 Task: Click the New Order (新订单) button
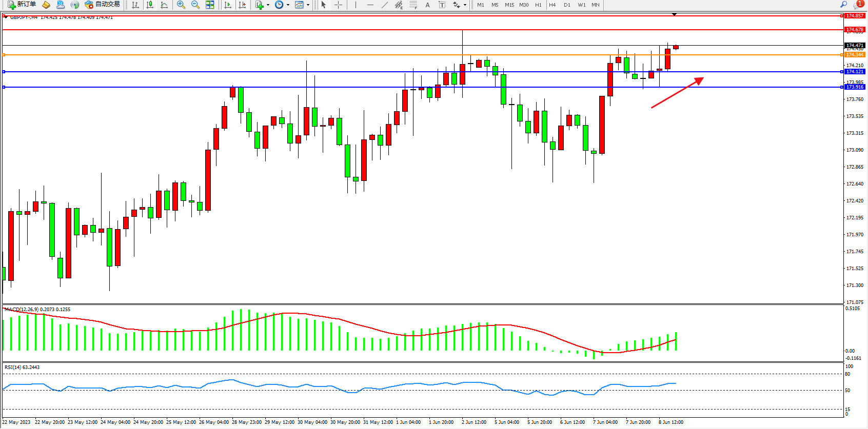click(x=22, y=5)
